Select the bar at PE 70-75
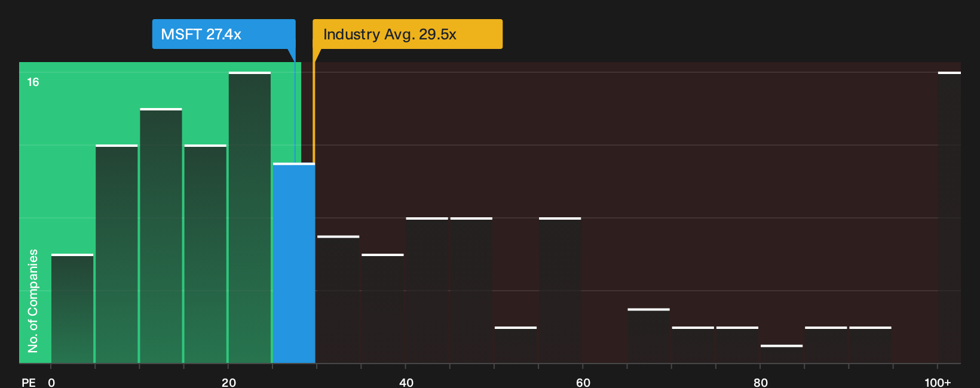Screen dimensions: 980x388 tap(693, 345)
